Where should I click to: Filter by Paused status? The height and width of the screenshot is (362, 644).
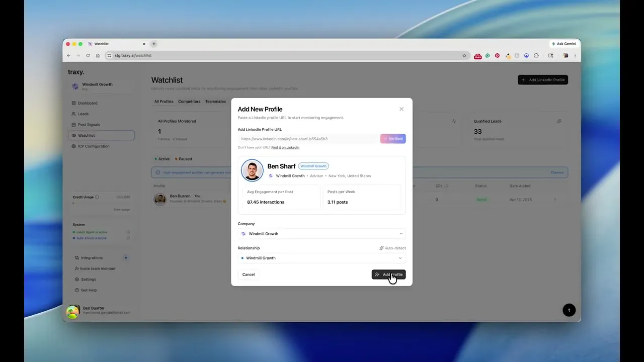click(184, 159)
